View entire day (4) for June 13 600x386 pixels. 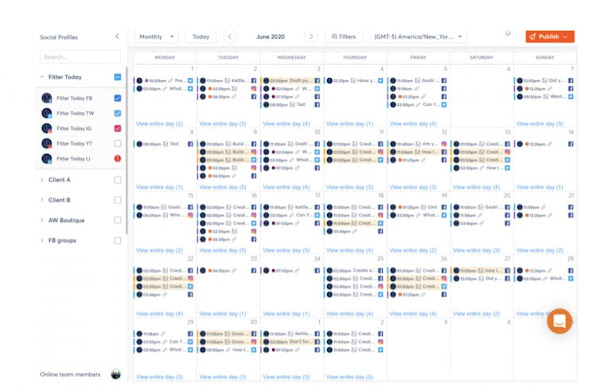[x=476, y=187]
